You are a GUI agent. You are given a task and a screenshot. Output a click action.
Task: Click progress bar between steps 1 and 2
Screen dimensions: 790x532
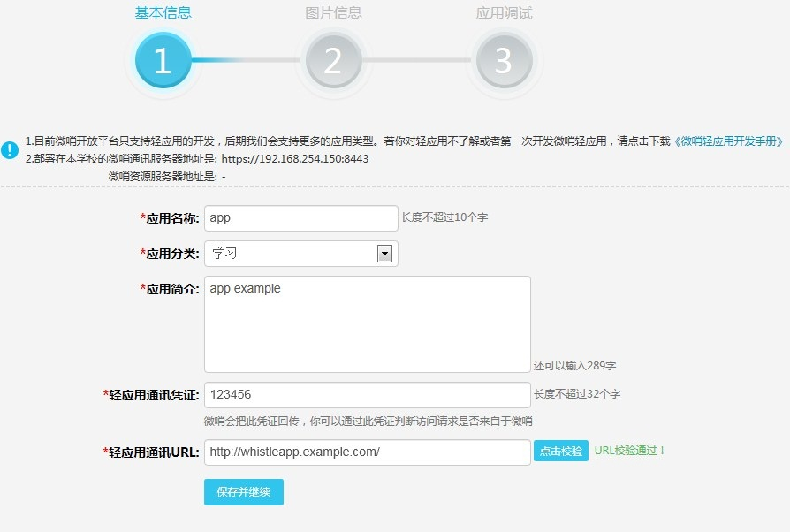pos(247,61)
